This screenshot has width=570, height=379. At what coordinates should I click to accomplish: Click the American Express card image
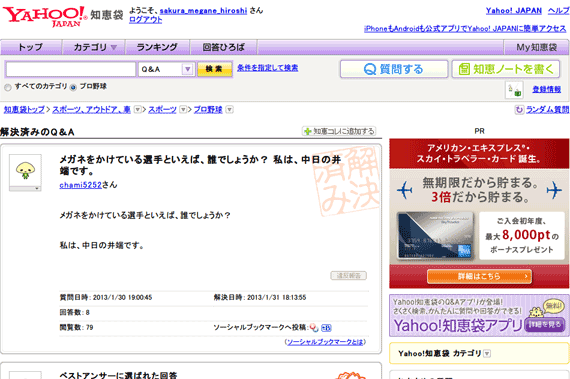coord(435,235)
